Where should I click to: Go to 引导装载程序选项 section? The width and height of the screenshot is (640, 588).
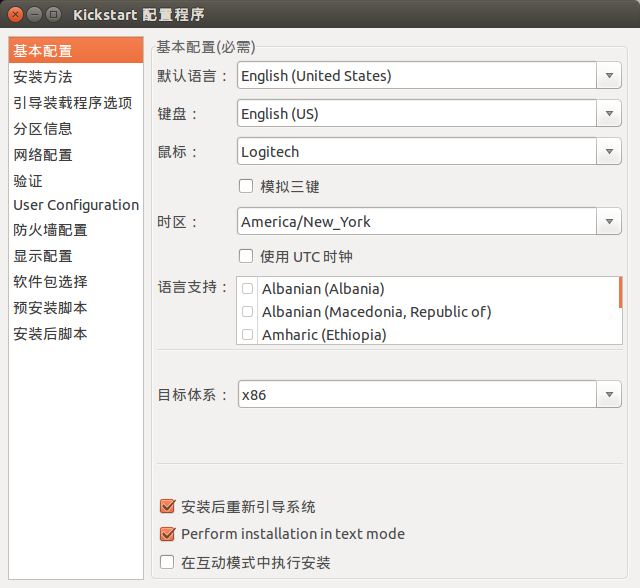(x=76, y=103)
